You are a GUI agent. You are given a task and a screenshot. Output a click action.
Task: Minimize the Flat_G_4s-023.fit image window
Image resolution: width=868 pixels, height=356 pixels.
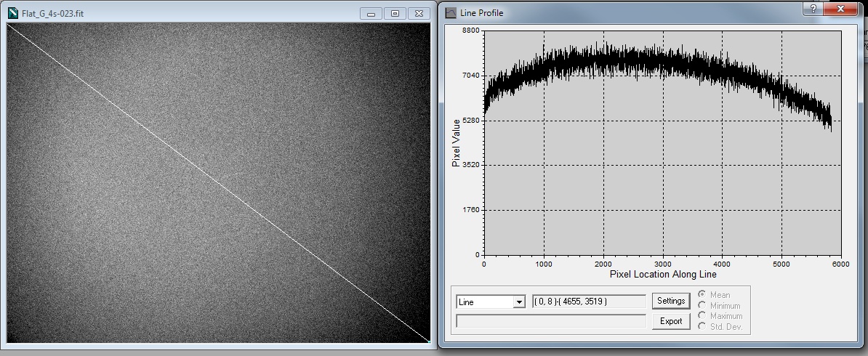tap(371, 14)
